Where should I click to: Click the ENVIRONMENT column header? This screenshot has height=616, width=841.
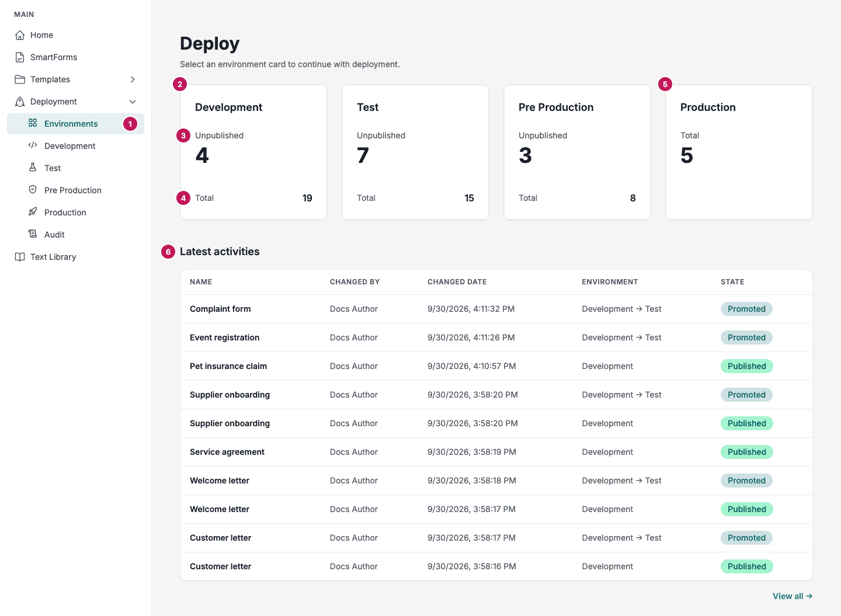click(610, 282)
